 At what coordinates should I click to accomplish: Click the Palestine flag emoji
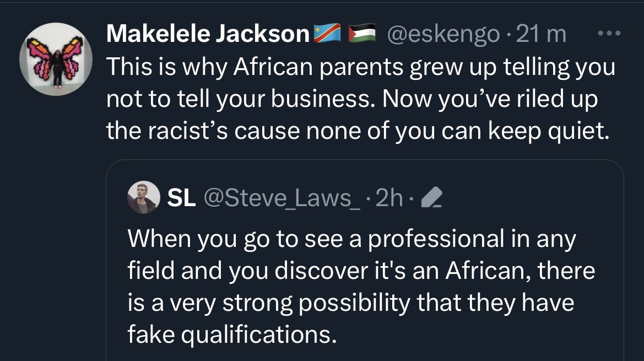coord(362,35)
